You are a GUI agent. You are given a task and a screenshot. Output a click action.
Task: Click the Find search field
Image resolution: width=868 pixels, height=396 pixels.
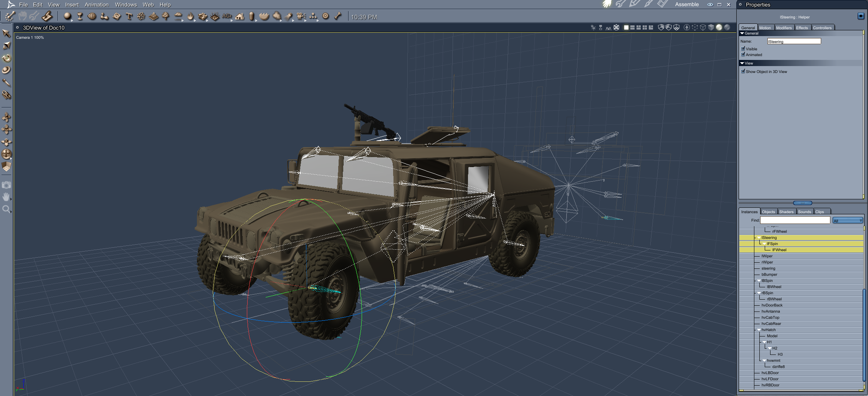point(795,220)
